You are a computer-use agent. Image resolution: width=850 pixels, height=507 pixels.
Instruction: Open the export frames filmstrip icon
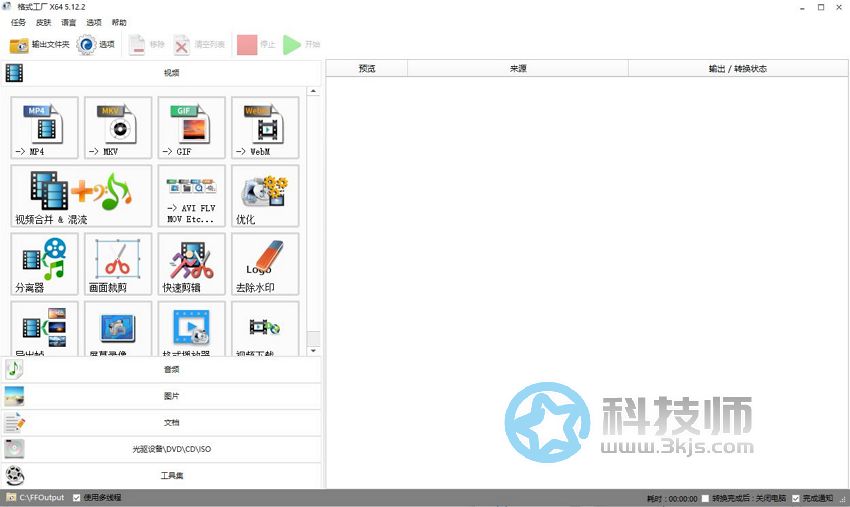point(44,329)
